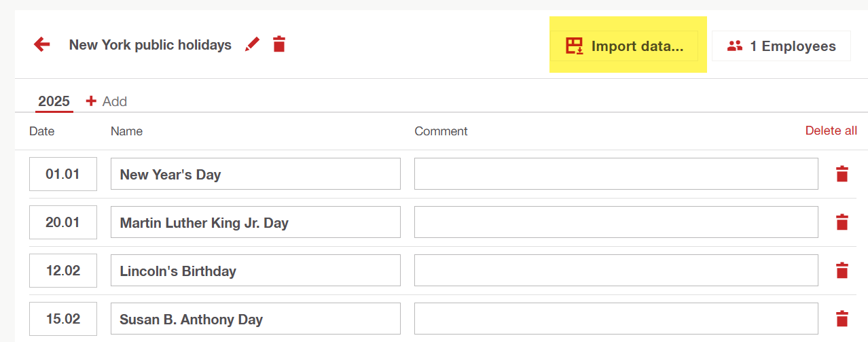Screen dimensions: 868x342
Task: Click the Delete all link
Action: pos(831,131)
